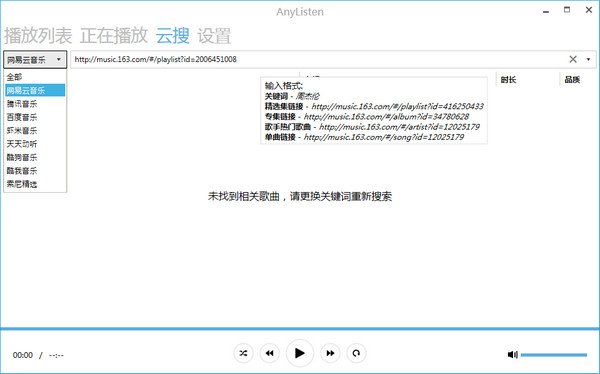
Task: Choose 网易云音乐 in the source list
Action: click(x=35, y=90)
